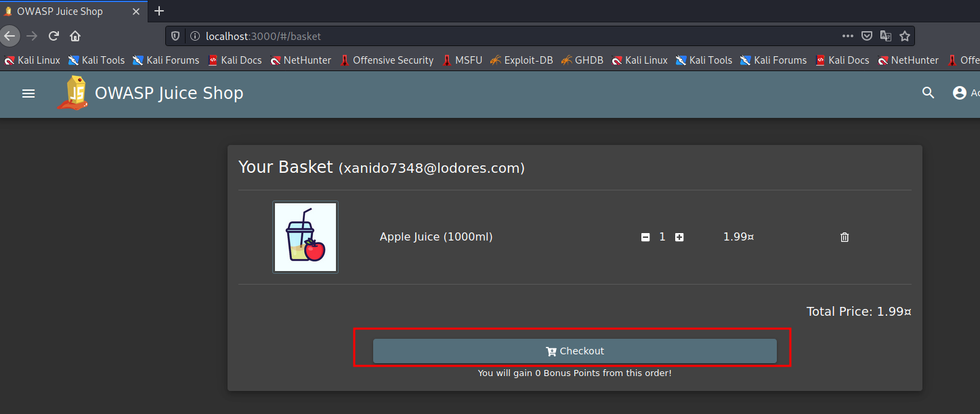
Task: Show site information via the info icon
Action: (194, 36)
